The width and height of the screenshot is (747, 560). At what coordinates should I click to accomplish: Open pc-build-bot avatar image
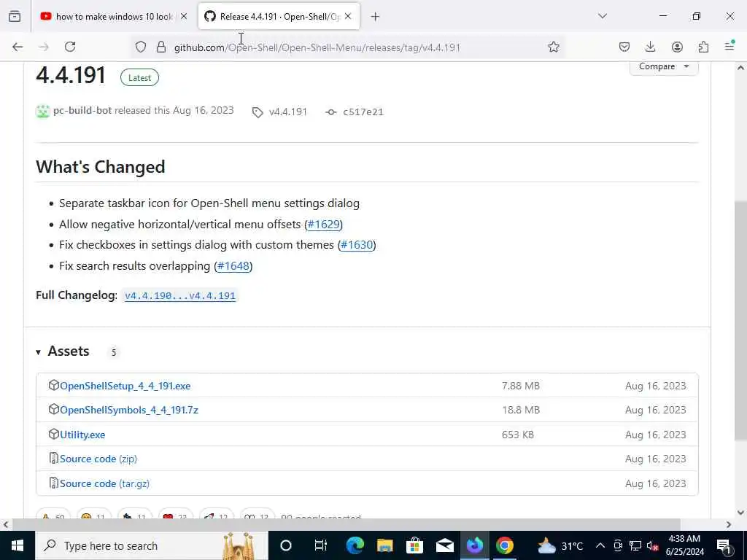click(x=43, y=111)
